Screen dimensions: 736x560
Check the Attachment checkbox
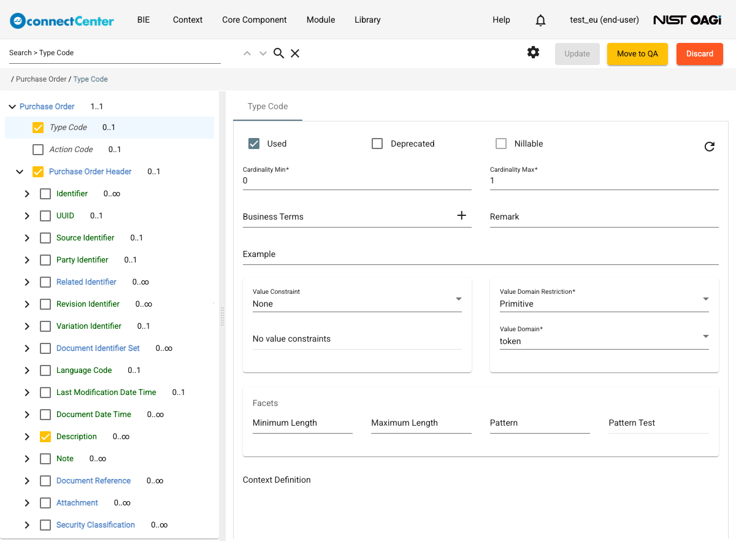coord(45,503)
